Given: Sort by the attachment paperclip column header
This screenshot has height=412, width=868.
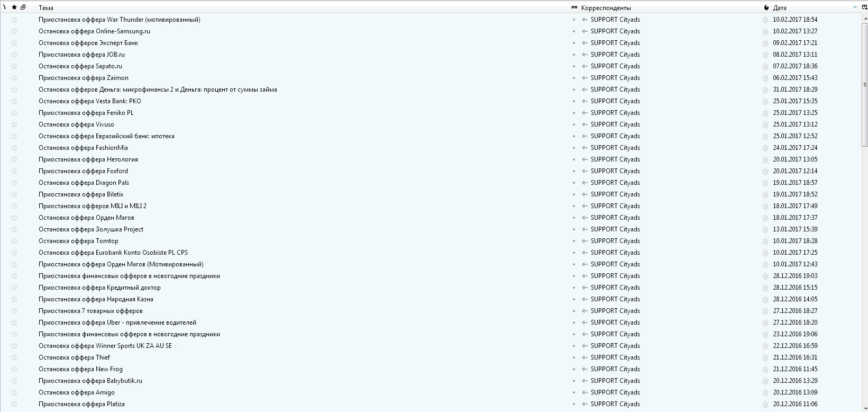Looking at the screenshot, I should (23, 7).
